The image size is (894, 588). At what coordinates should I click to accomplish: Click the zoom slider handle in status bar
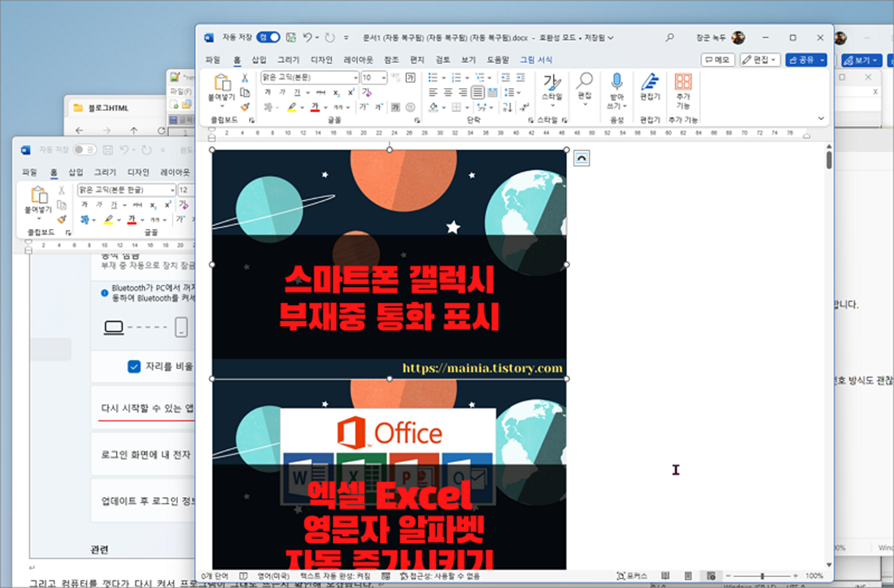click(x=762, y=575)
